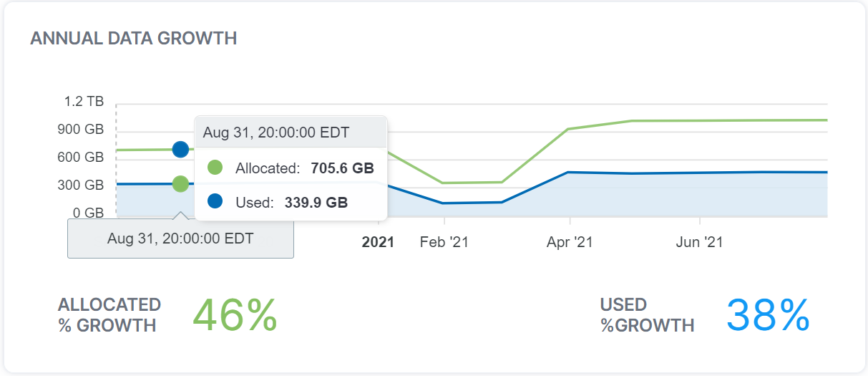This screenshot has width=868, height=376.
Task: Click the 0 GB y-axis label
Action: click(88, 213)
